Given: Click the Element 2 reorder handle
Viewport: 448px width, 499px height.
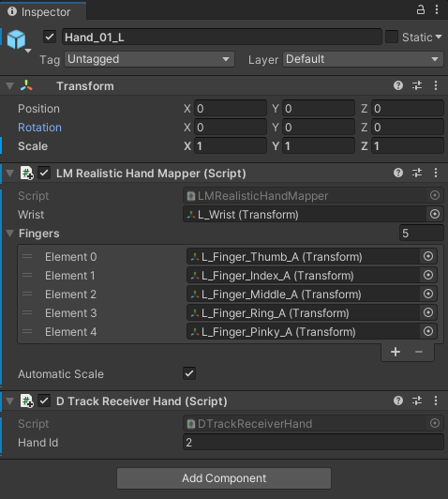Looking at the screenshot, I should pyautogui.click(x=27, y=294).
